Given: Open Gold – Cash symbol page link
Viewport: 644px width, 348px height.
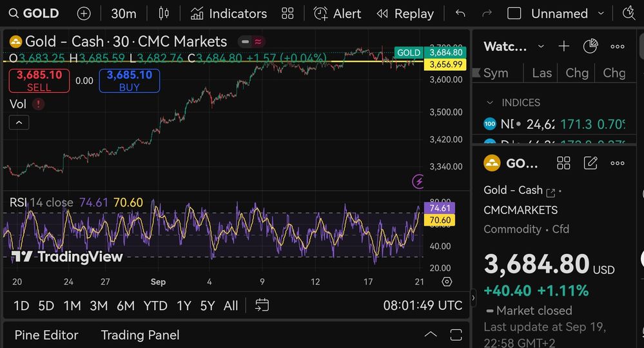Looking at the screenshot, I should [551, 192].
